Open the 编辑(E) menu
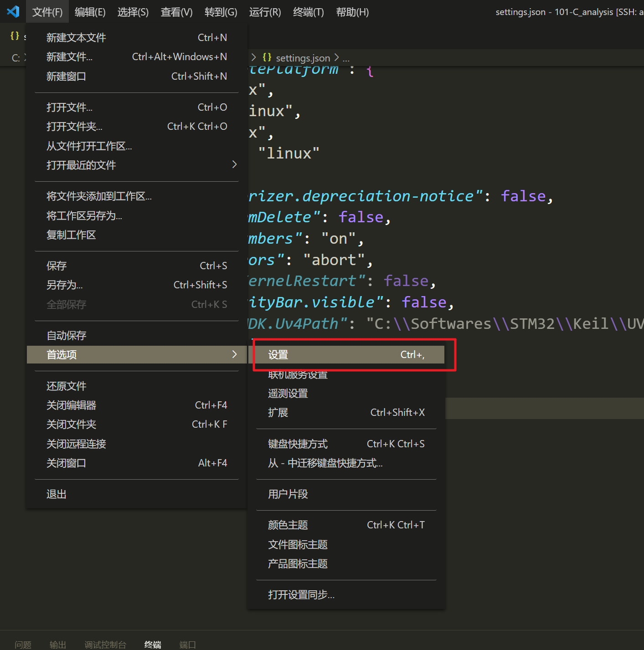Screen dimensions: 644x650 [90, 12]
